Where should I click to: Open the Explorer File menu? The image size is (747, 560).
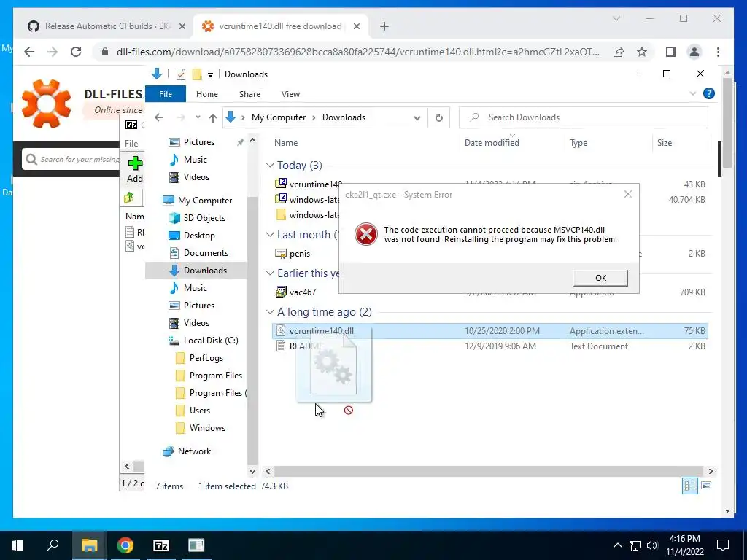tap(166, 94)
